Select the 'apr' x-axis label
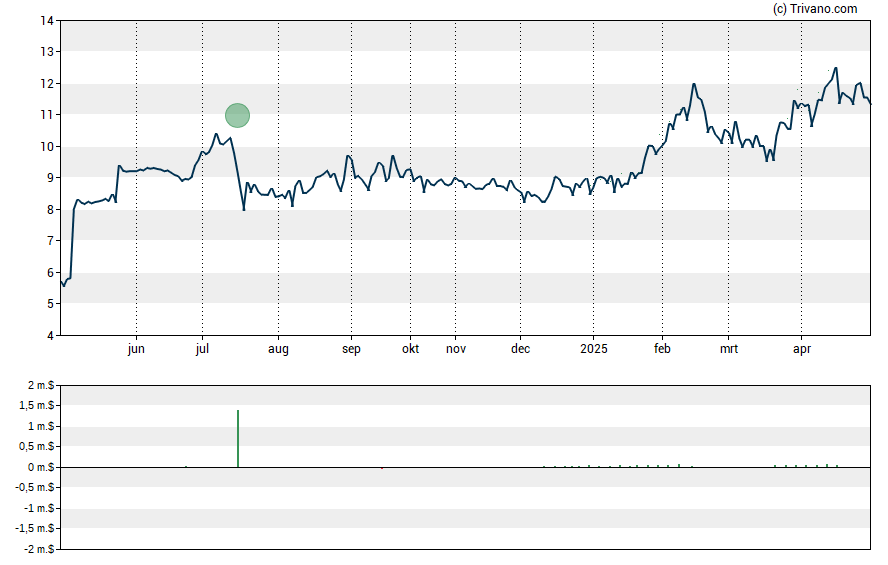Image resolution: width=888 pixels, height=565 pixels. (x=801, y=349)
